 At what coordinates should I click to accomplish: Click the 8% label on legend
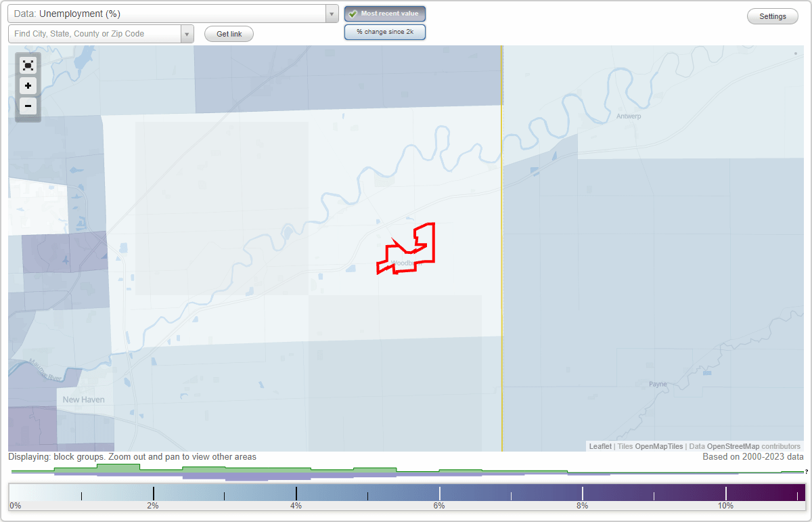582,505
